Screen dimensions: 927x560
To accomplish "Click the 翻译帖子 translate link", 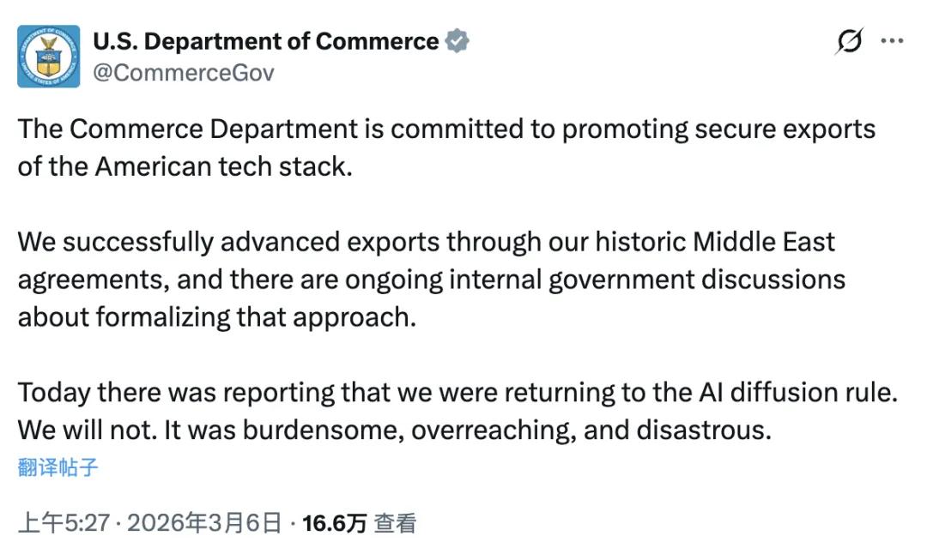I will pos(58,467).
